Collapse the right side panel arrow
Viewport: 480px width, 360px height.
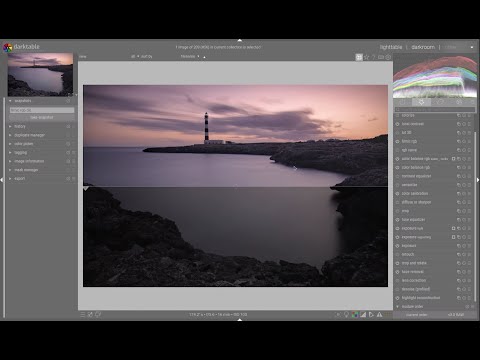pos(478,180)
